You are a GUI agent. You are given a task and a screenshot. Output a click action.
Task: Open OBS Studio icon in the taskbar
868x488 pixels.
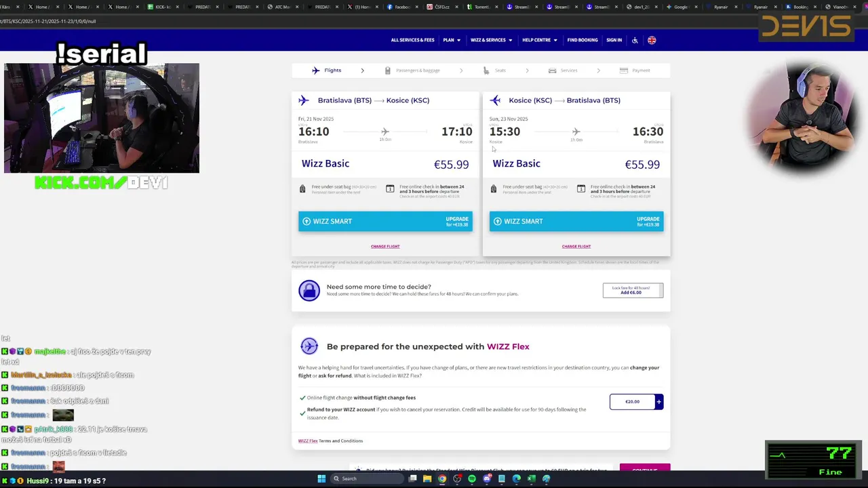[457, 479]
